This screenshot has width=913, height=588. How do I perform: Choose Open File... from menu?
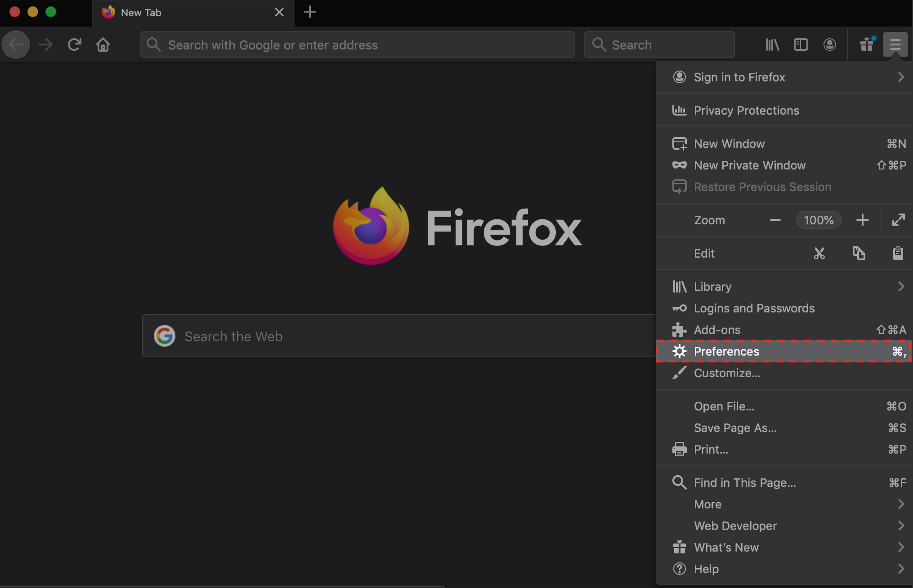click(784, 406)
